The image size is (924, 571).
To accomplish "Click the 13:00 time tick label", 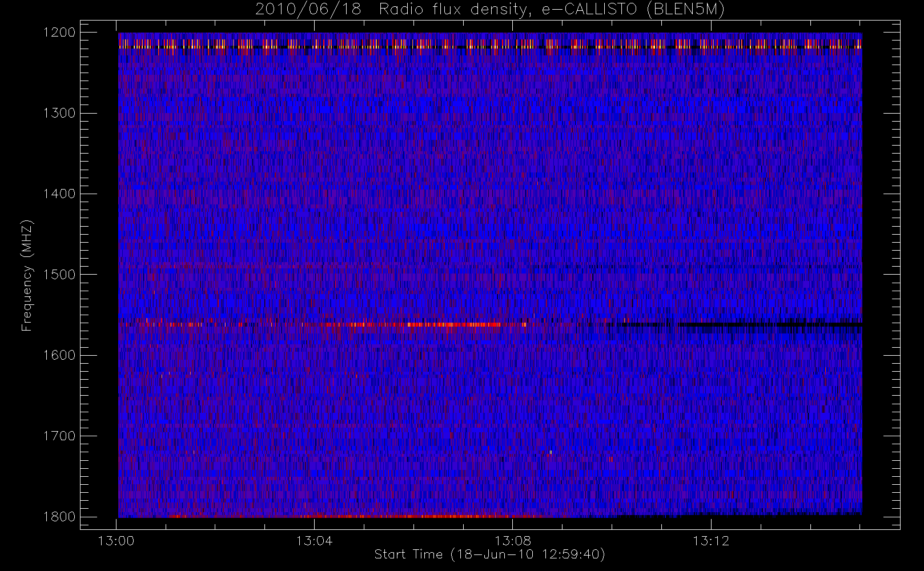I will (116, 541).
